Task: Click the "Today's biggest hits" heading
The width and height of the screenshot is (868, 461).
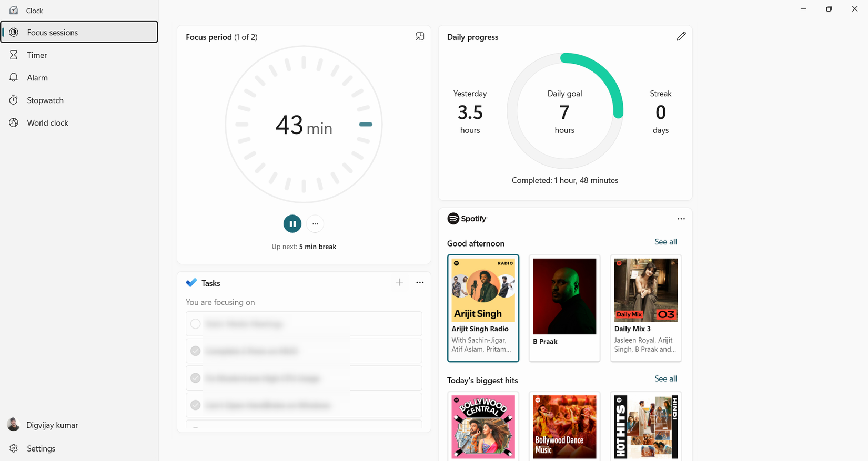Action: (482, 380)
